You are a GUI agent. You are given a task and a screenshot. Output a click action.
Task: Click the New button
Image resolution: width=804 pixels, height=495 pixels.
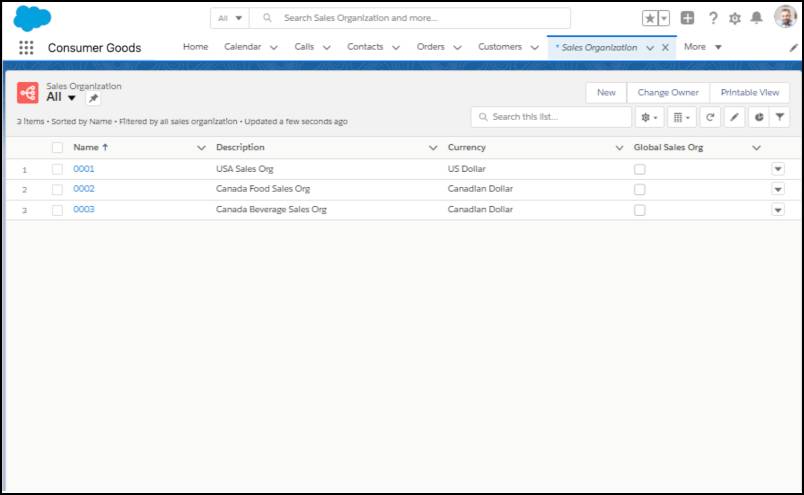click(606, 93)
